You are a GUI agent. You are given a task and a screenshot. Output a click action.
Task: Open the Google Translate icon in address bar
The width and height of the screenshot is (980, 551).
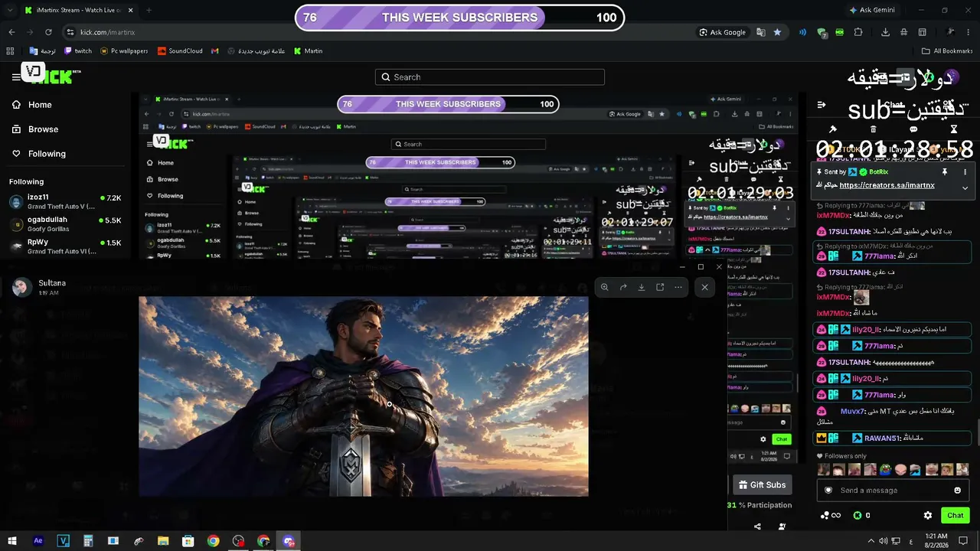(761, 32)
